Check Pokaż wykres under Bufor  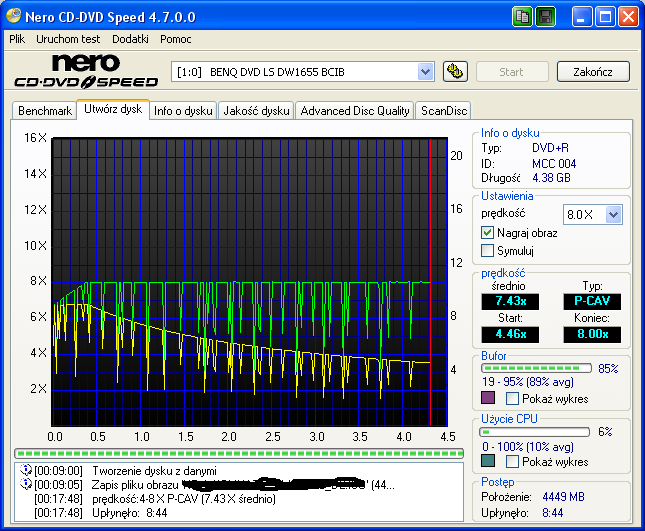(x=512, y=399)
